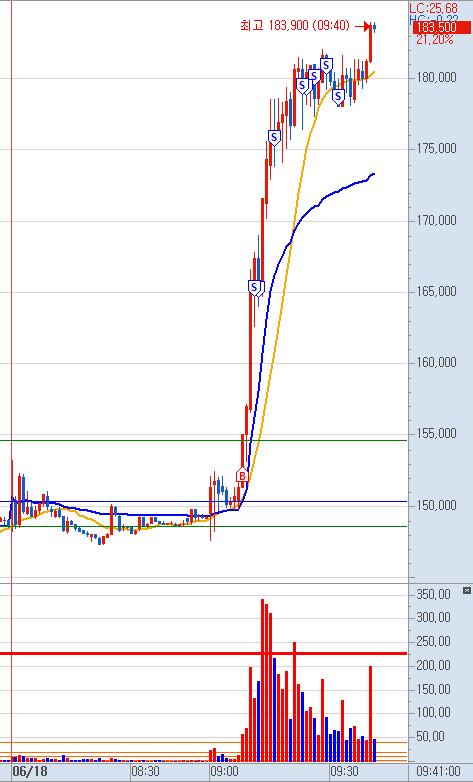Click the red arrow beside the 최고 label

[362, 26]
